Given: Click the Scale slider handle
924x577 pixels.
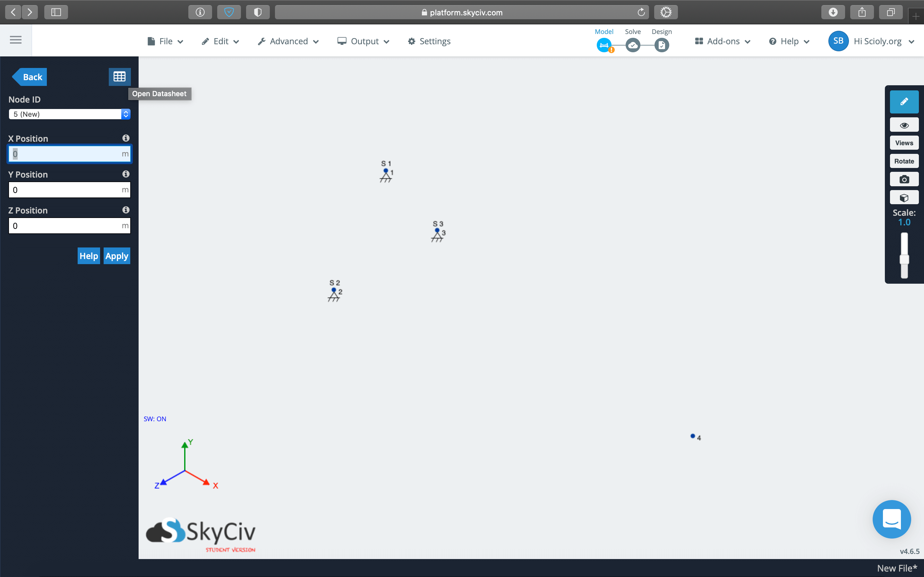Looking at the screenshot, I should click(x=904, y=260).
